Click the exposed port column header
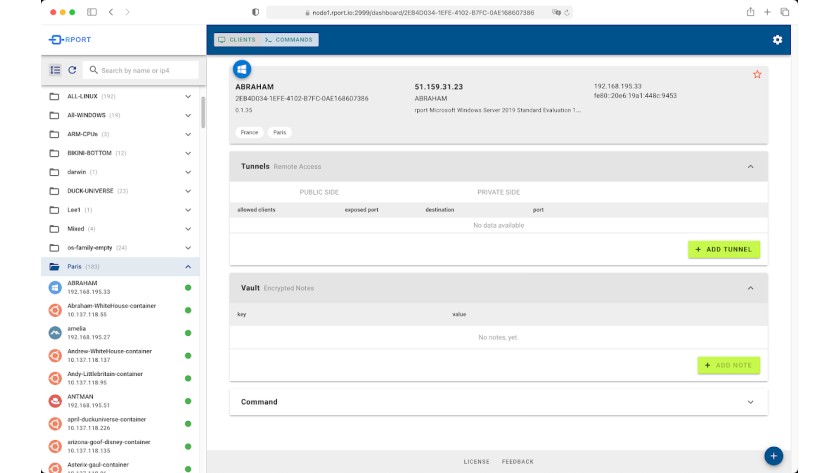 (362, 210)
